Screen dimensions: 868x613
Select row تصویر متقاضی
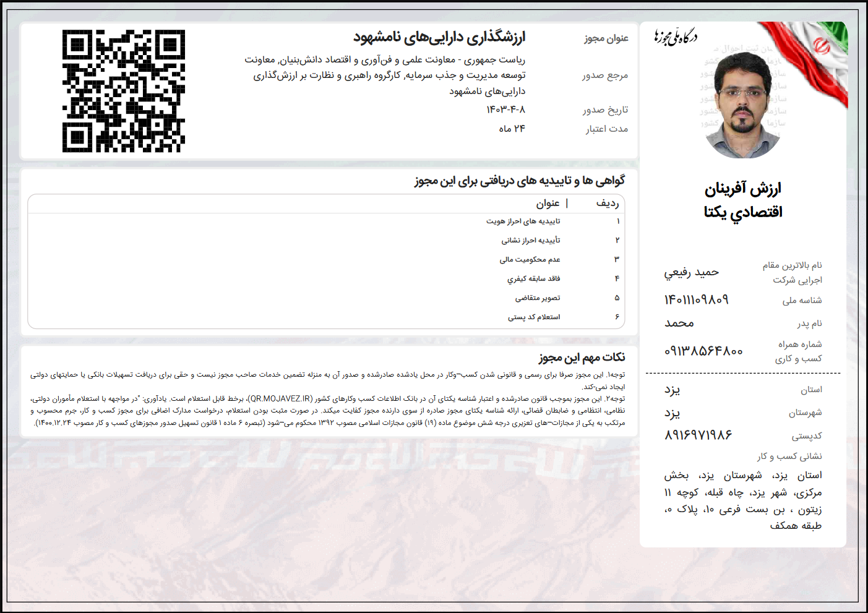point(537,298)
